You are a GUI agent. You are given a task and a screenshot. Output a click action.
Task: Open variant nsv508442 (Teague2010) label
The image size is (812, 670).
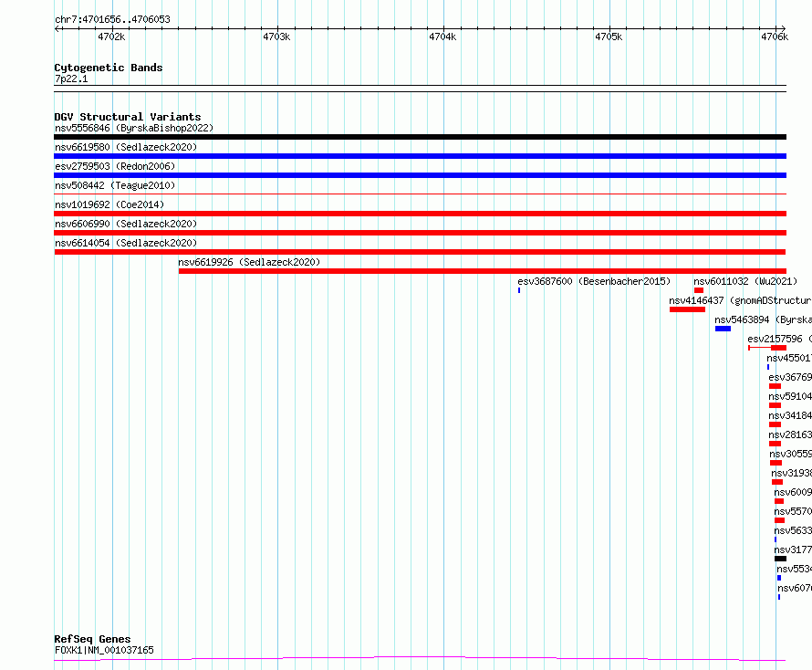(115, 185)
